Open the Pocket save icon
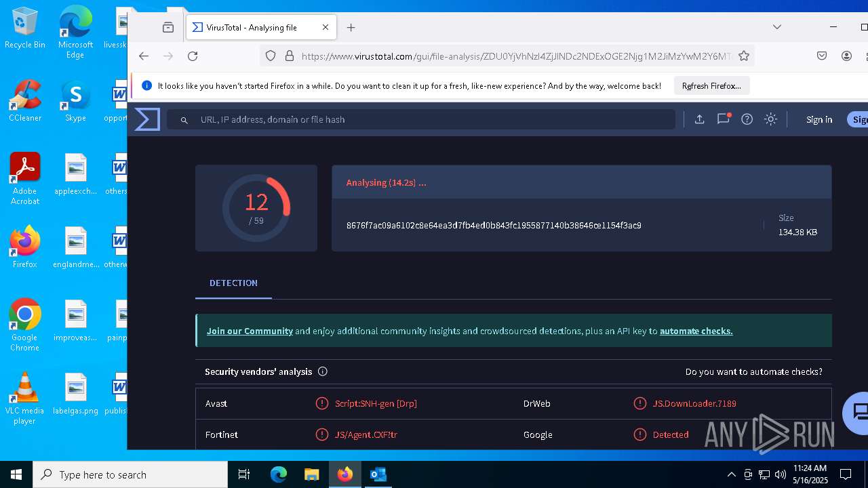The width and height of the screenshot is (868, 488). pos(822,56)
